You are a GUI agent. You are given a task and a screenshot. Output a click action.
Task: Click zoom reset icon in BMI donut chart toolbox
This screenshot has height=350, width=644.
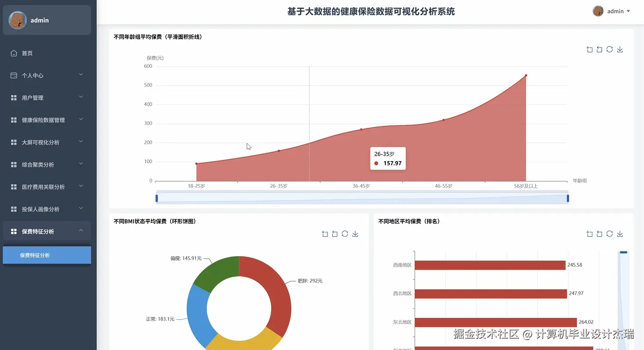335,234
